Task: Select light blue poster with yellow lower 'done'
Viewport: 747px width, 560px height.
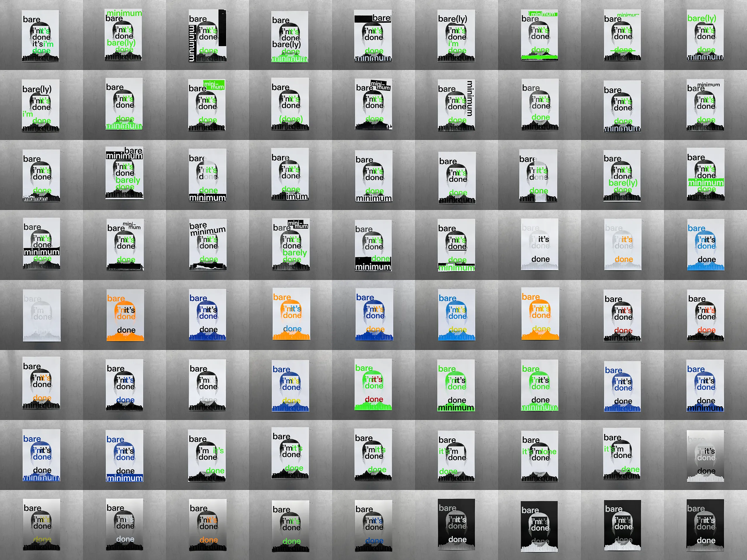Action: click(x=456, y=315)
